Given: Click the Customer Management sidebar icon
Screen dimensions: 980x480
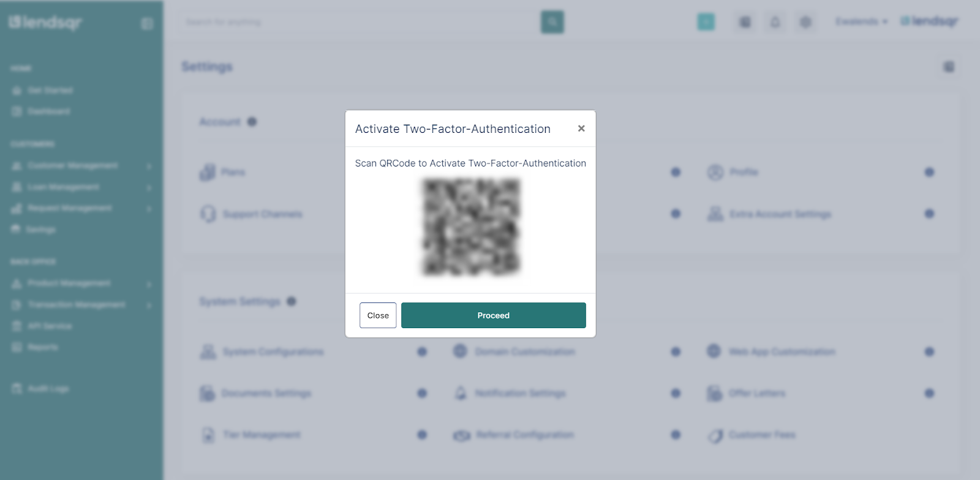Looking at the screenshot, I should (x=17, y=166).
